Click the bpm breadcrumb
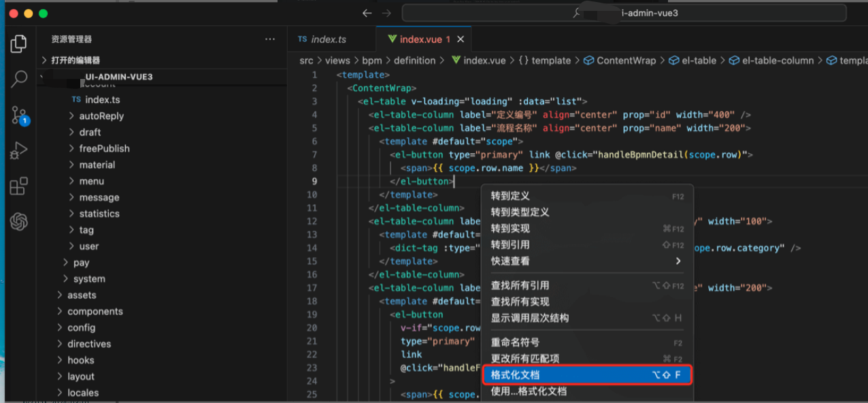Screen dimensions: 868x403 point(372,61)
